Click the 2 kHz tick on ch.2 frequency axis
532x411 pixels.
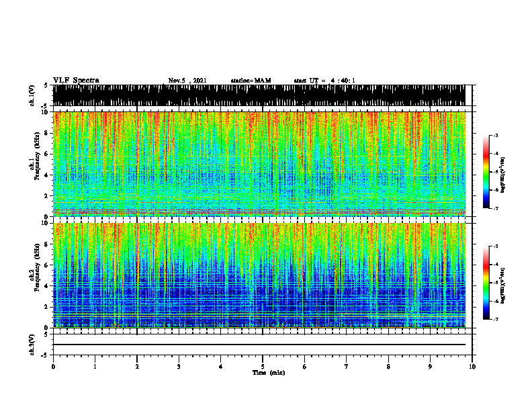tap(46, 307)
